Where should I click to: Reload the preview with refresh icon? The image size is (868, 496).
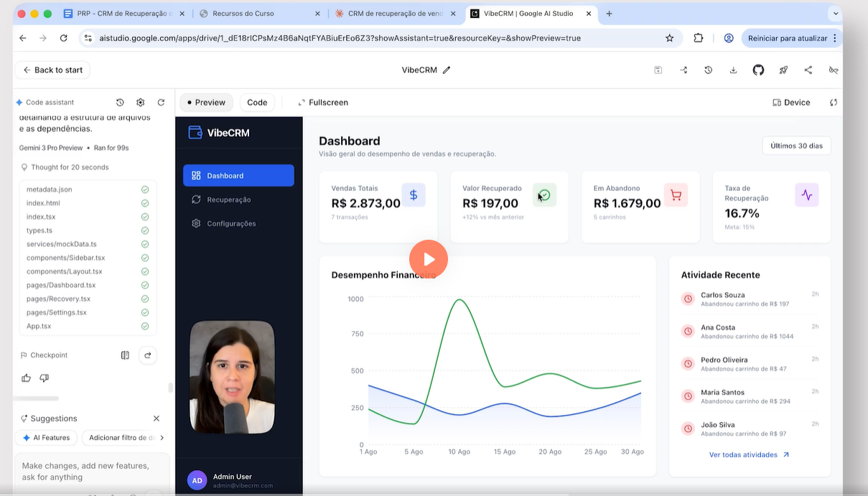coord(834,103)
